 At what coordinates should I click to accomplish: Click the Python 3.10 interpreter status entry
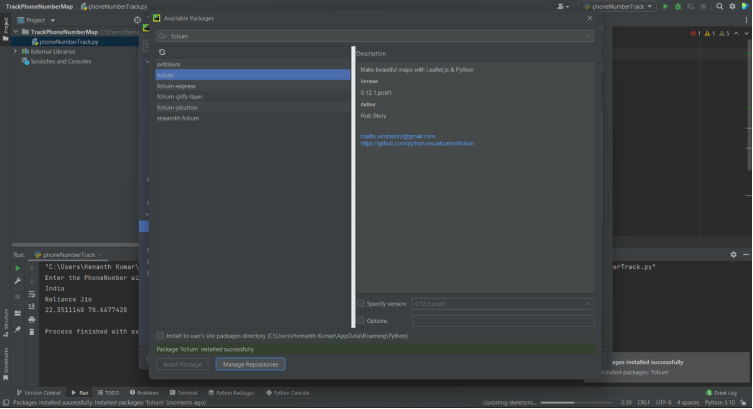point(719,402)
